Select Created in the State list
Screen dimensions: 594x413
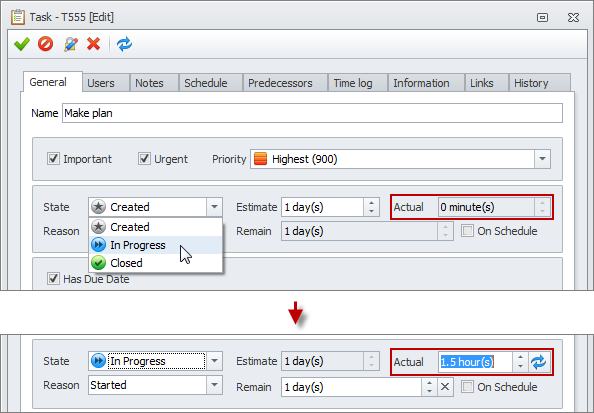click(x=155, y=227)
